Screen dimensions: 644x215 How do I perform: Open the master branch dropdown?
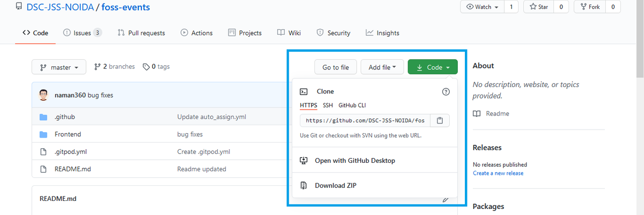click(59, 67)
